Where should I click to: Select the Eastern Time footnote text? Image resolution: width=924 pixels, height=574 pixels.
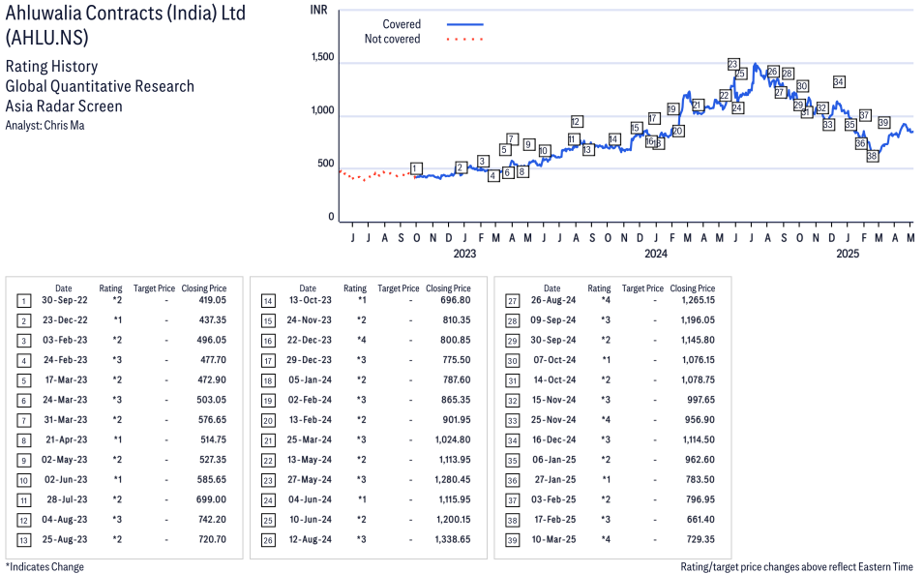click(796, 567)
